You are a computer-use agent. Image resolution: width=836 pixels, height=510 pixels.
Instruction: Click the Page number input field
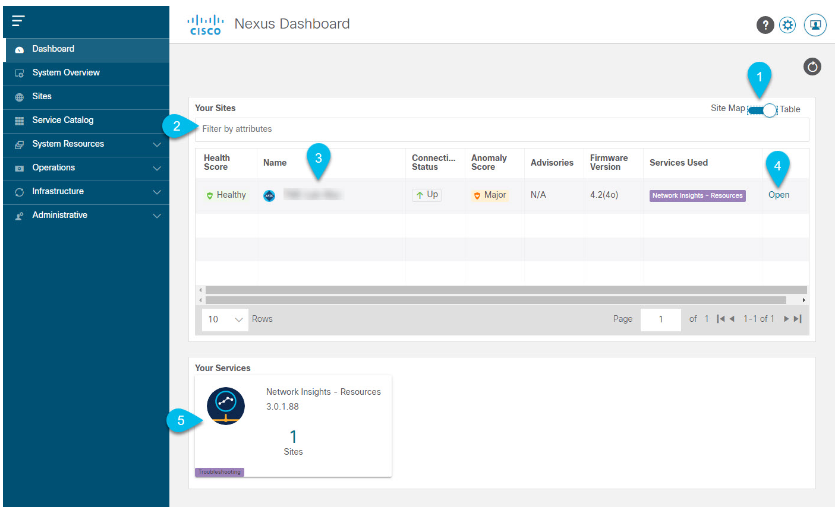click(661, 319)
